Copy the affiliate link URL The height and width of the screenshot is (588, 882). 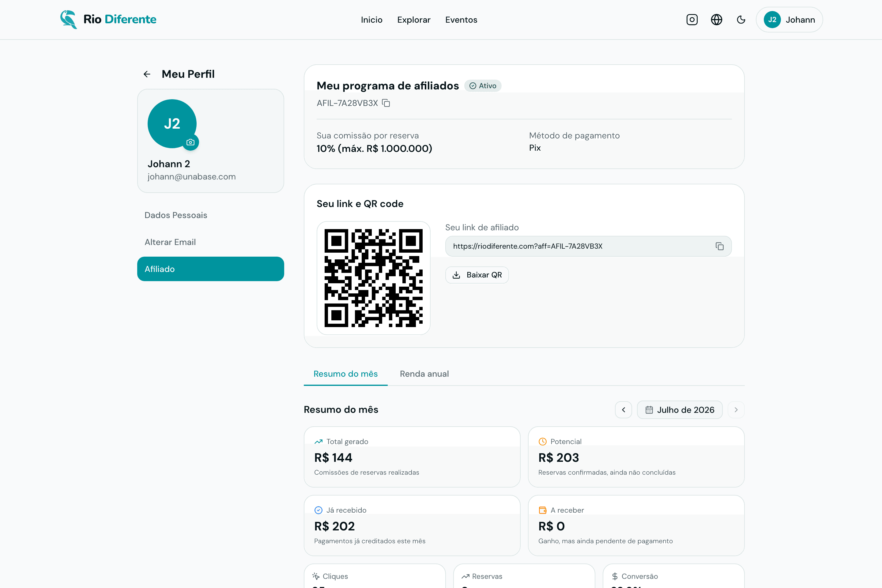pyautogui.click(x=719, y=246)
